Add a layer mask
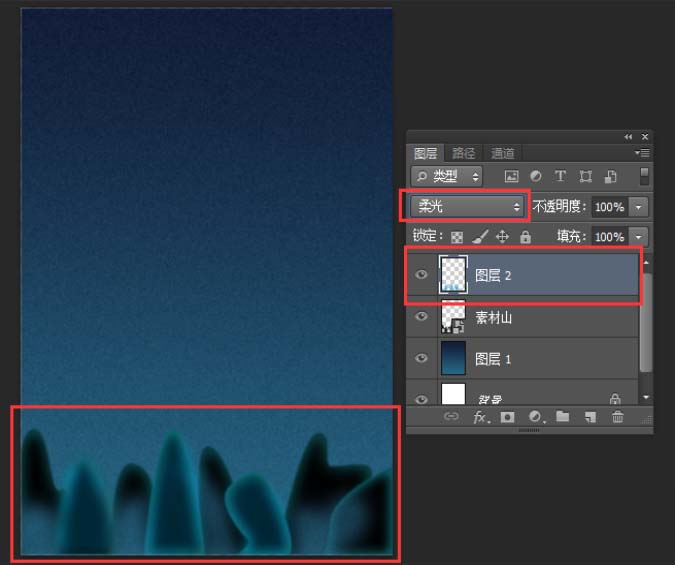Screen dimensions: 675x565 click(x=508, y=417)
